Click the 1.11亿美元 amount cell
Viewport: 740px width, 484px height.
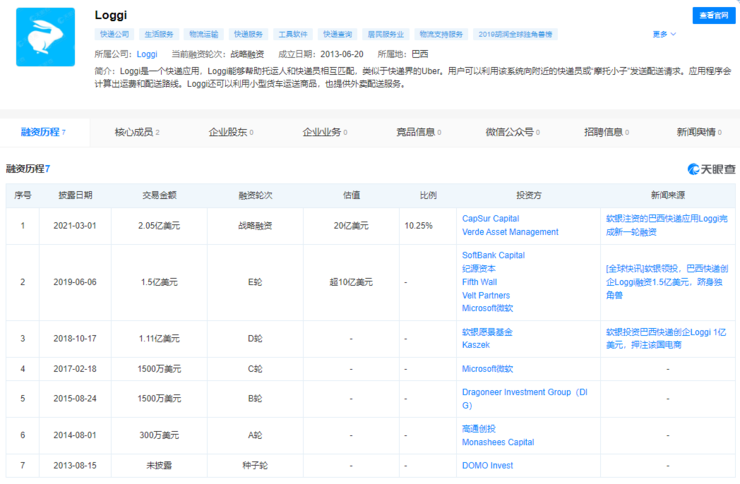pyautogui.click(x=159, y=339)
